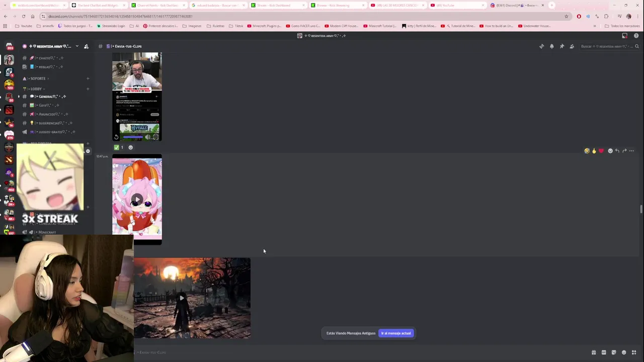Open the Streamlabs Login bookmark

[111, 26]
